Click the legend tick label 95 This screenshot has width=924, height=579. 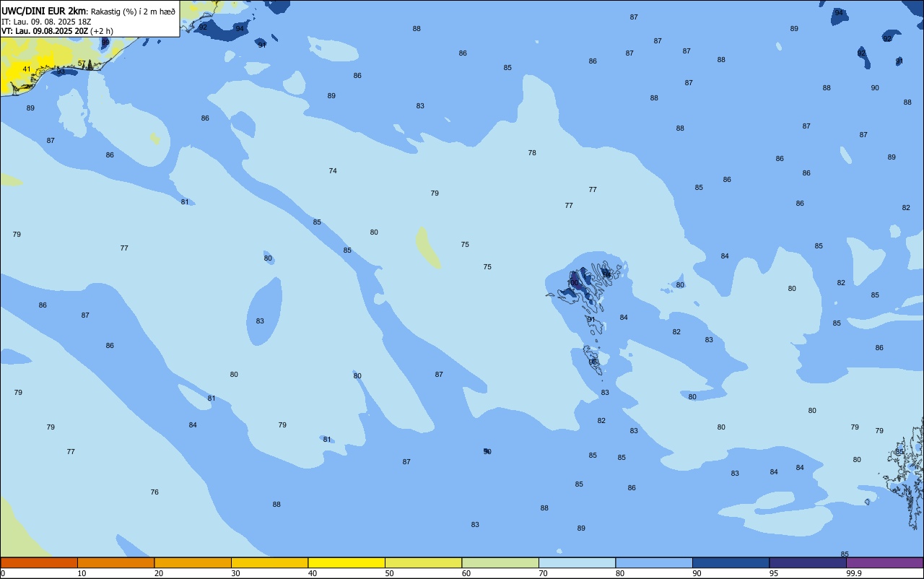tap(774, 573)
